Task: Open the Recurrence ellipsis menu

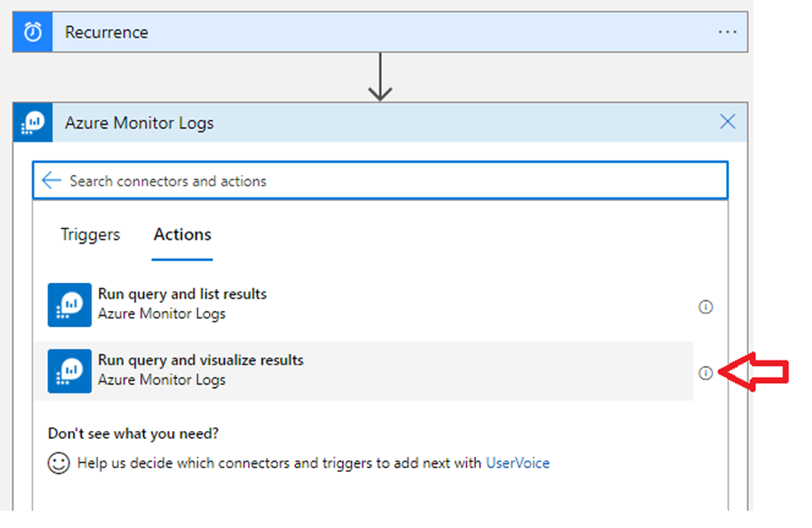Action: click(727, 32)
